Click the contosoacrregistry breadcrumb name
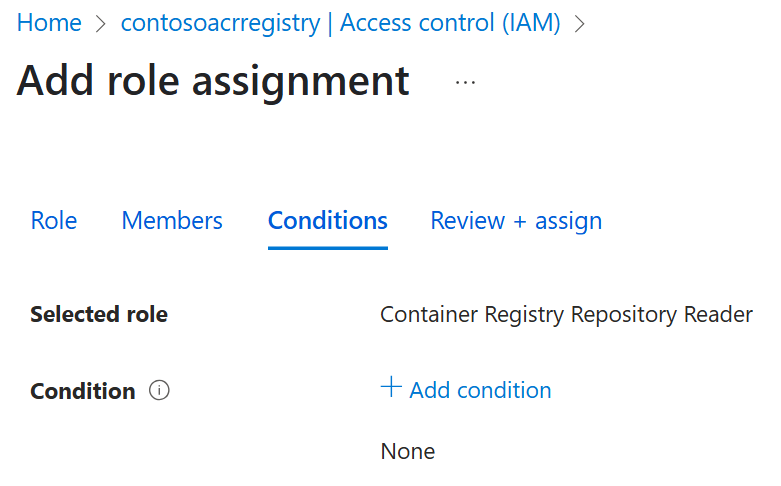 pos(220,23)
